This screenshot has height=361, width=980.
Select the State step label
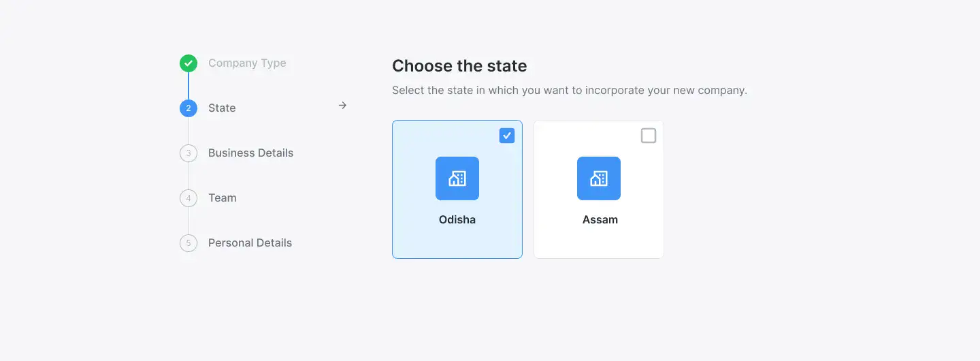click(222, 108)
